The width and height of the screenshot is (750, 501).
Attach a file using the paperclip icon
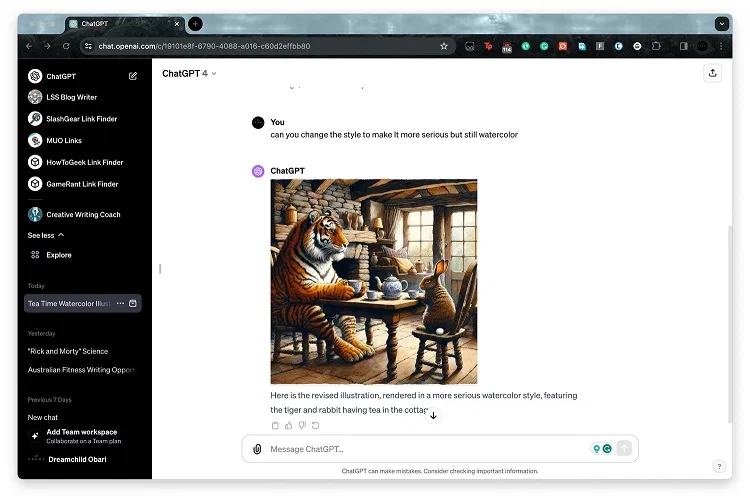tap(257, 449)
